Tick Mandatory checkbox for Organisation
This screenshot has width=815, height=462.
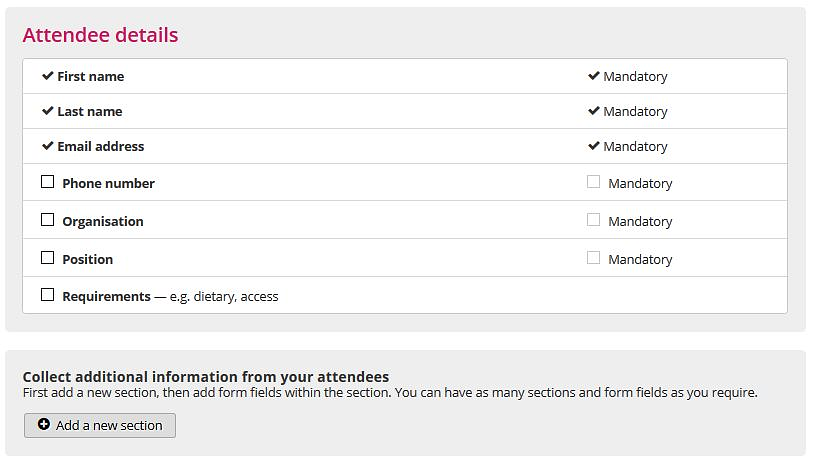tap(593, 219)
